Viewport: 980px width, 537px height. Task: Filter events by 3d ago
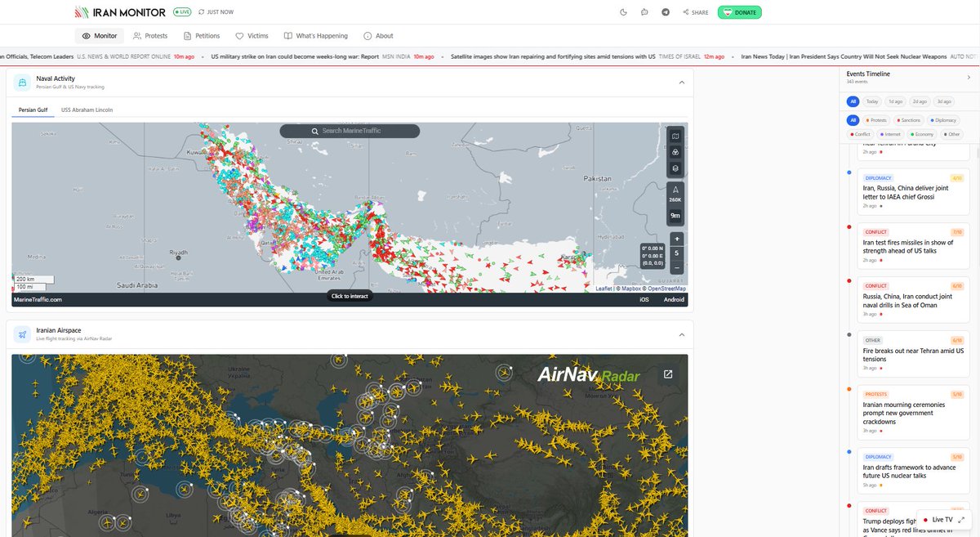tap(944, 101)
